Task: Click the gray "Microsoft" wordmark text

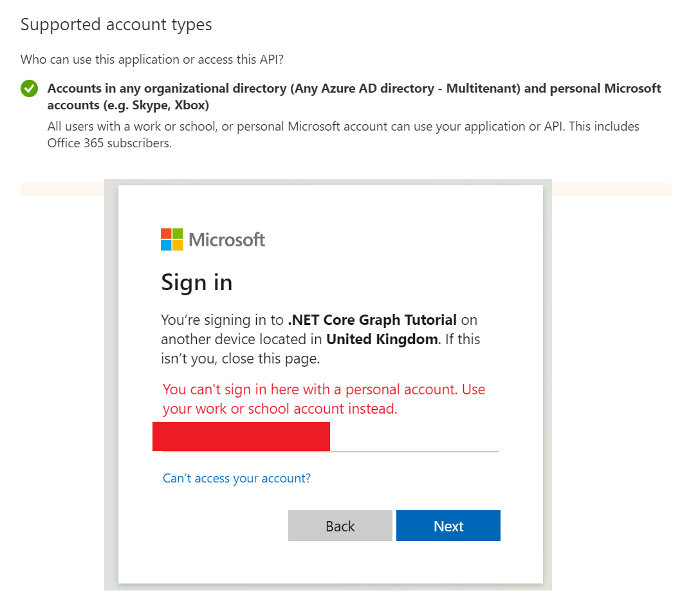Action: pos(226,240)
